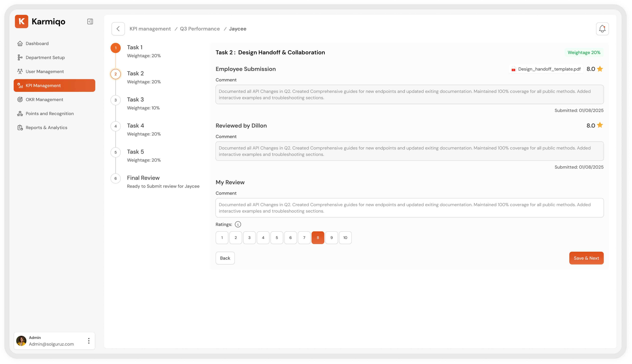The width and height of the screenshot is (632, 364).
Task: Click Employee Submission comment box
Action: pos(410,95)
